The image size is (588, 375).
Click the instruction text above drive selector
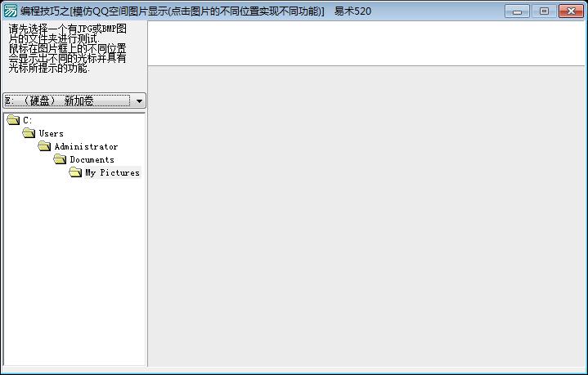[x=67, y=49]
